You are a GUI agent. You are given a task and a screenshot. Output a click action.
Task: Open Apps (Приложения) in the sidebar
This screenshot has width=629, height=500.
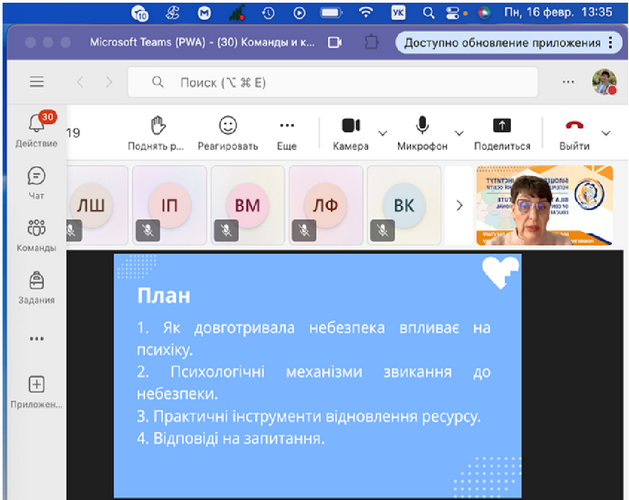(x=37, y=385)
